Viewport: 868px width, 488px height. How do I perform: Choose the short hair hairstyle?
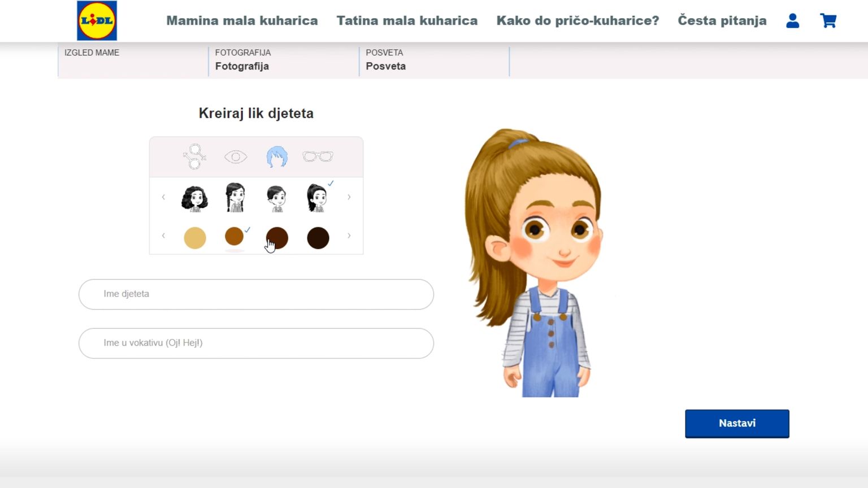[276, 198]
